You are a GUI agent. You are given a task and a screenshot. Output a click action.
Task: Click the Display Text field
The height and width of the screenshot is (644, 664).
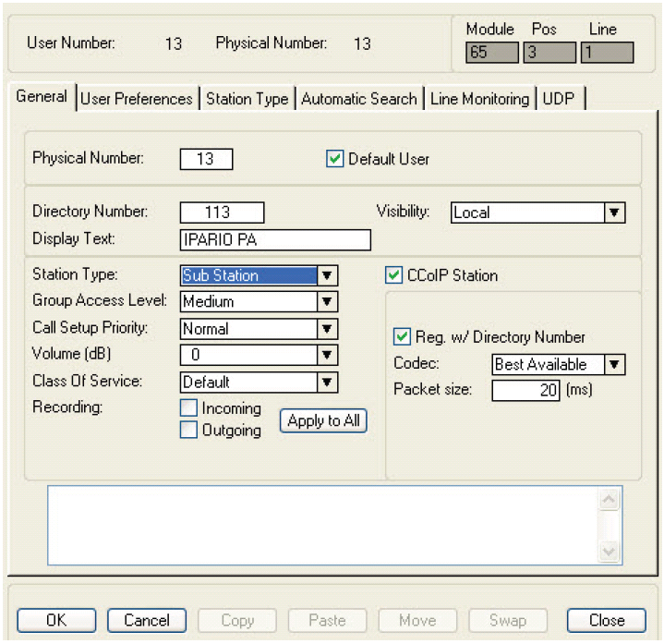(275, 240)
